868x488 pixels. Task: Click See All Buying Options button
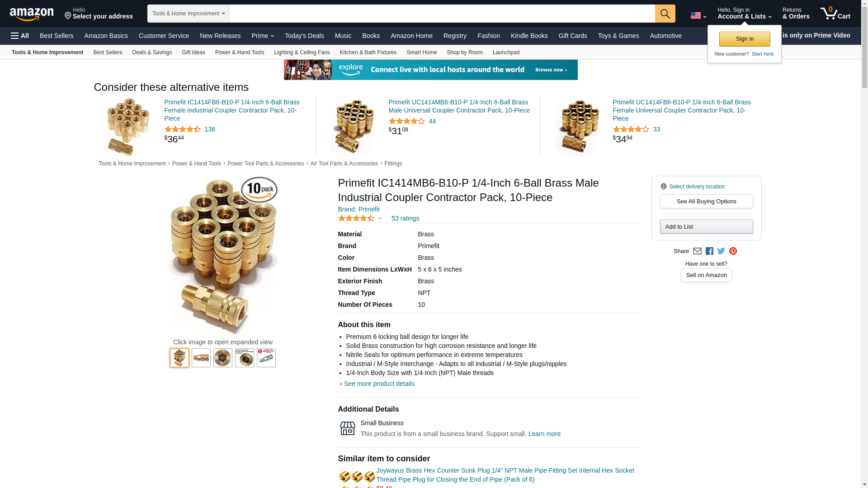pos(706,202)
